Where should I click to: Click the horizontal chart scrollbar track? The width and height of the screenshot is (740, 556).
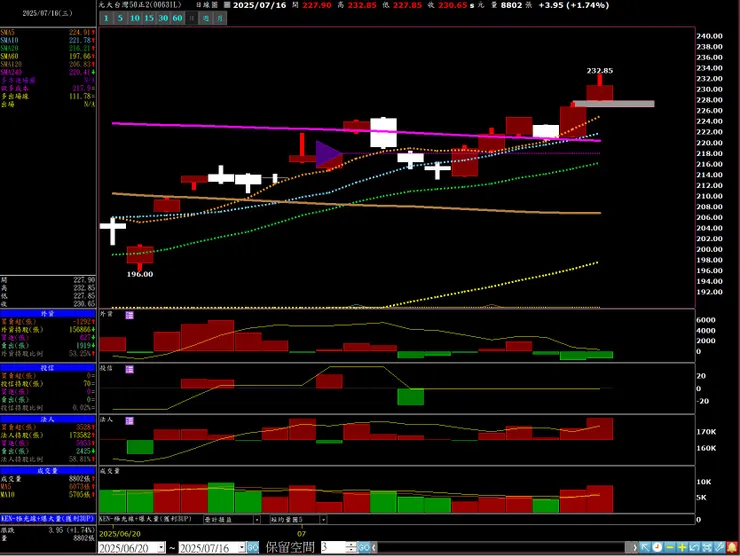tap(503, 548)
